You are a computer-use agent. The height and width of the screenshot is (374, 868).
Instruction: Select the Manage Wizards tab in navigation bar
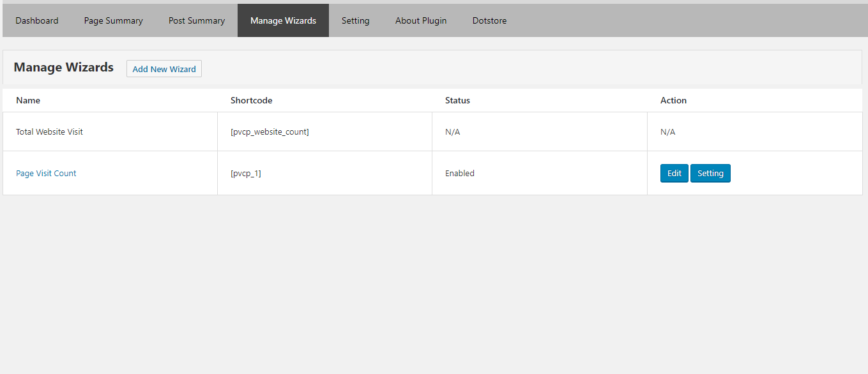coord(283,20)
